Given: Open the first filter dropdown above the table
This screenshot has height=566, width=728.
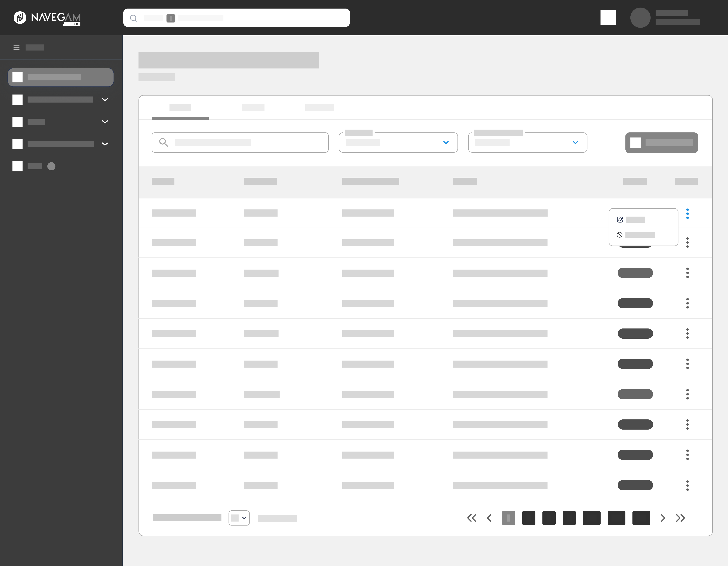Looking at the screenshot, I should [x=398, y=143].
